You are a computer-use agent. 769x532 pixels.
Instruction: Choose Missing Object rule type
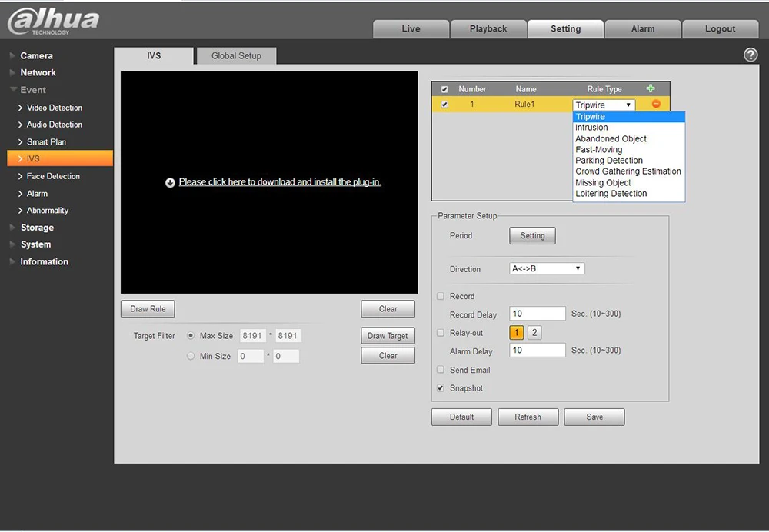coord(629,182)
